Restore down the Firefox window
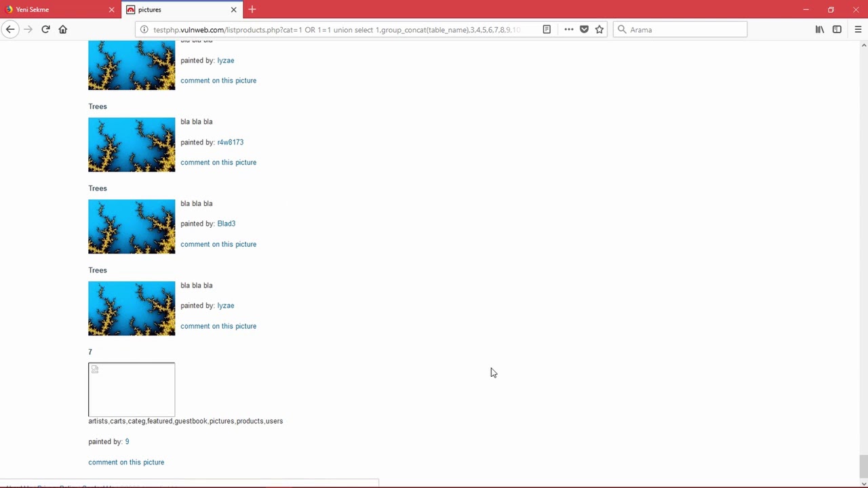 point(831,9)
